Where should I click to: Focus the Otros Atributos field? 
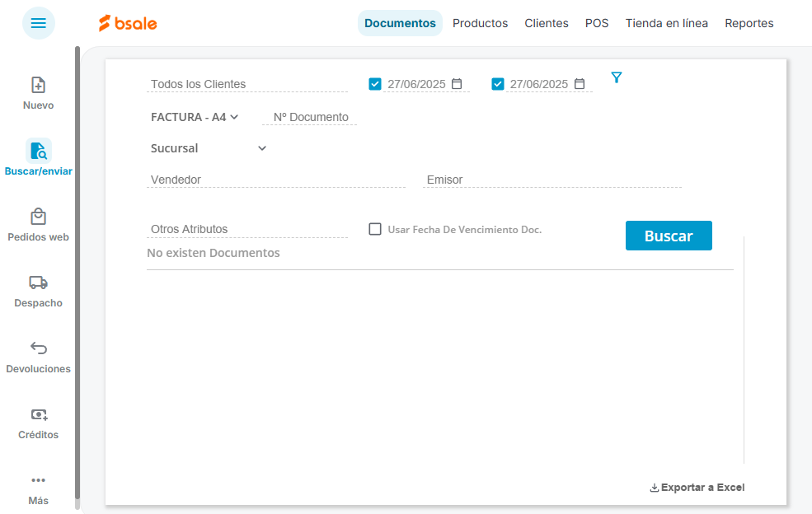point(247,229)
